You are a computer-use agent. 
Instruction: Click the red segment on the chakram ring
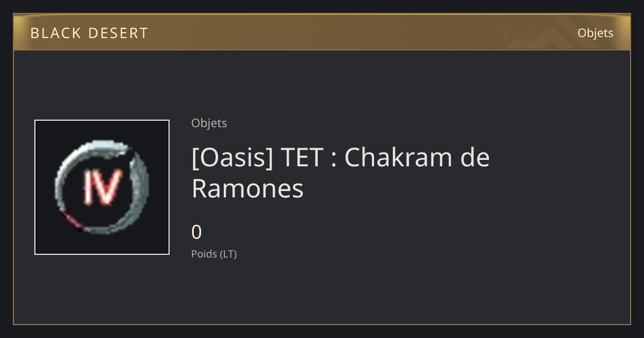pos(73,222)
